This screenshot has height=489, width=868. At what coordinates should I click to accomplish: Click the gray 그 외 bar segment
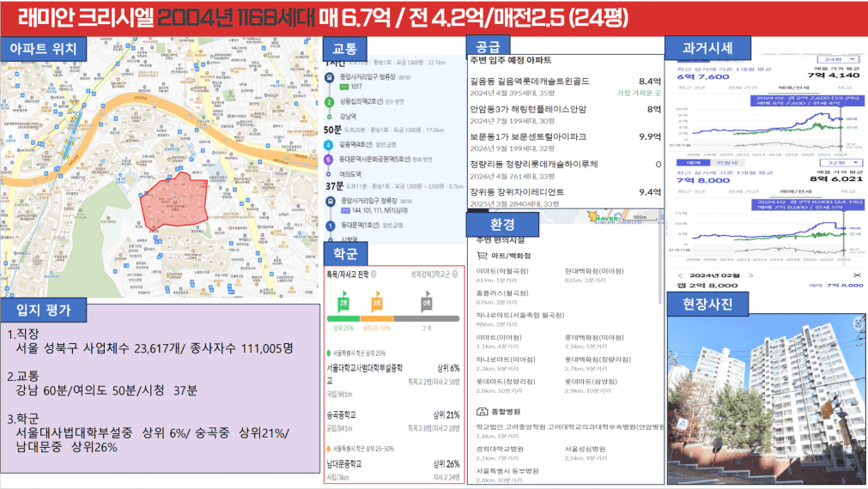[426, 318]
